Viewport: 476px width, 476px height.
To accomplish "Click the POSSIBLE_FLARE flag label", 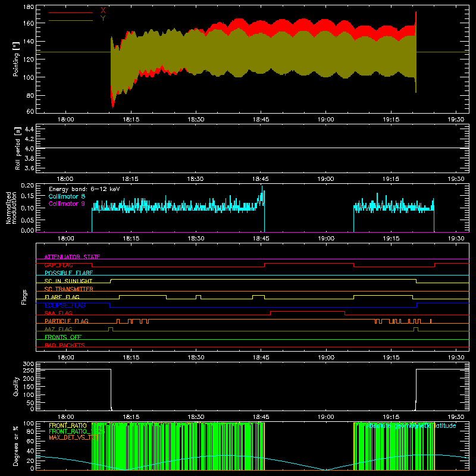I will [x=68, y=273].
